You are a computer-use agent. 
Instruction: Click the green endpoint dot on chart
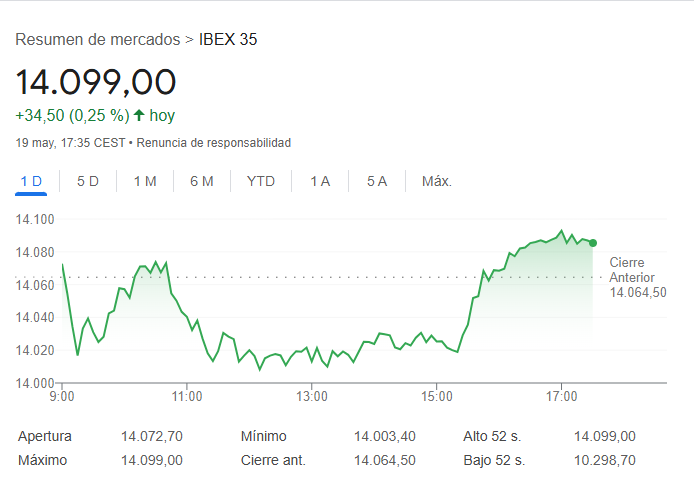coord(593,243)
